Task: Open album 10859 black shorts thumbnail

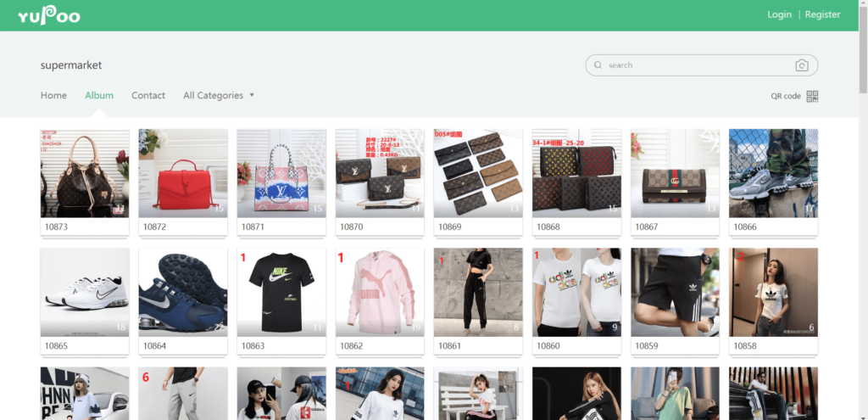Action: [x=676, y=292]
